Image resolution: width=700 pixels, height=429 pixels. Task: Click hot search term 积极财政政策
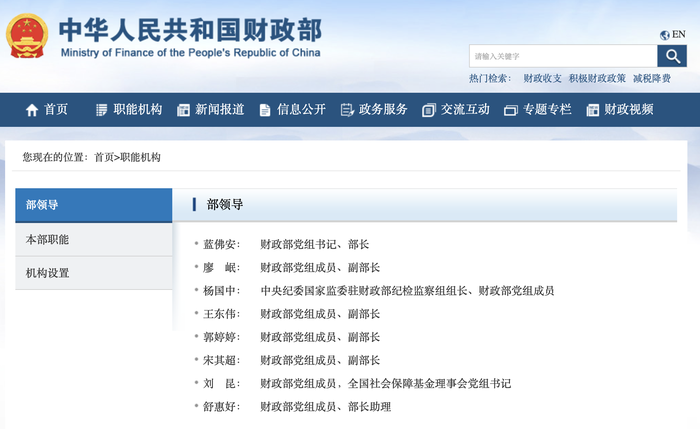[x=597, y=79]
